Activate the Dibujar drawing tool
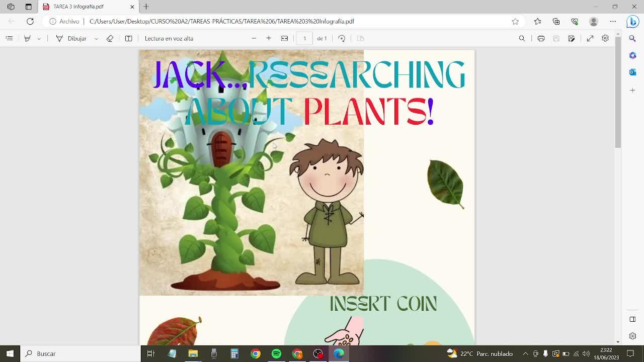The width and height of the screenshot is (644, 362). pyautogui.click(x=71, y=38)
